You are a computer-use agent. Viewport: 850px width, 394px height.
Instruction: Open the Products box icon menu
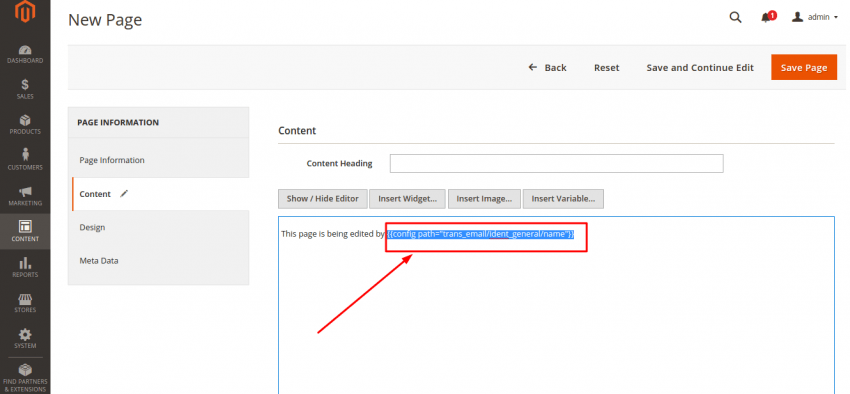[25, 120]
